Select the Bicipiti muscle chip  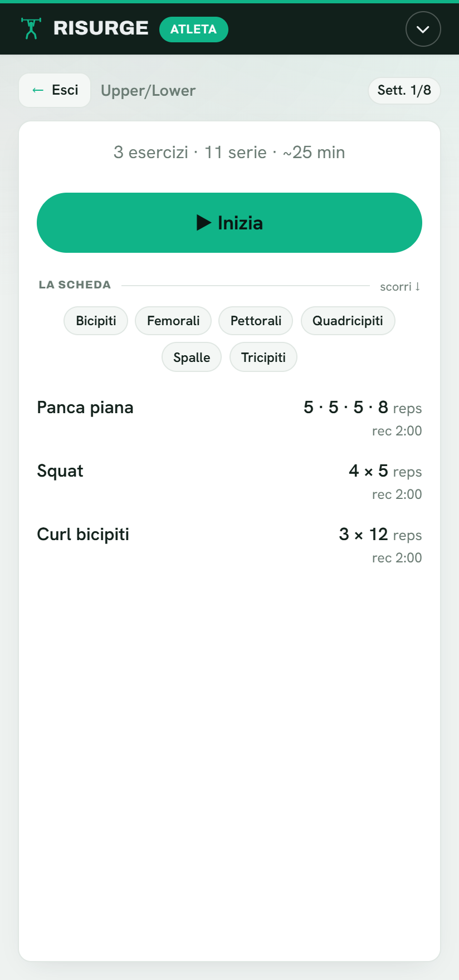click(96, 321)
